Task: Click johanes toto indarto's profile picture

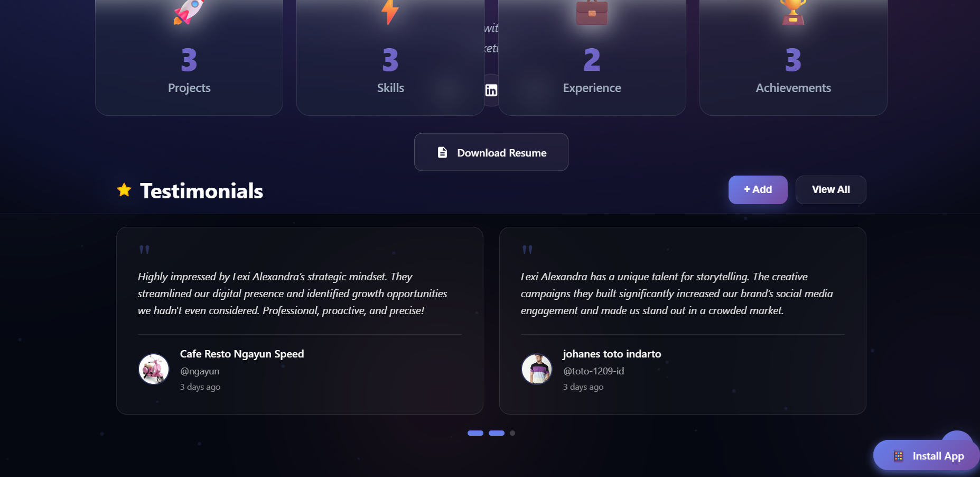Action: [536, 369]
